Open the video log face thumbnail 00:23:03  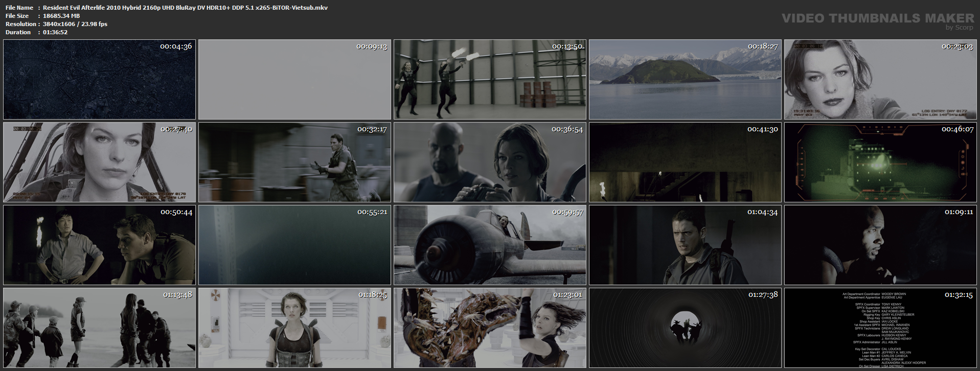tap(880, 79)
